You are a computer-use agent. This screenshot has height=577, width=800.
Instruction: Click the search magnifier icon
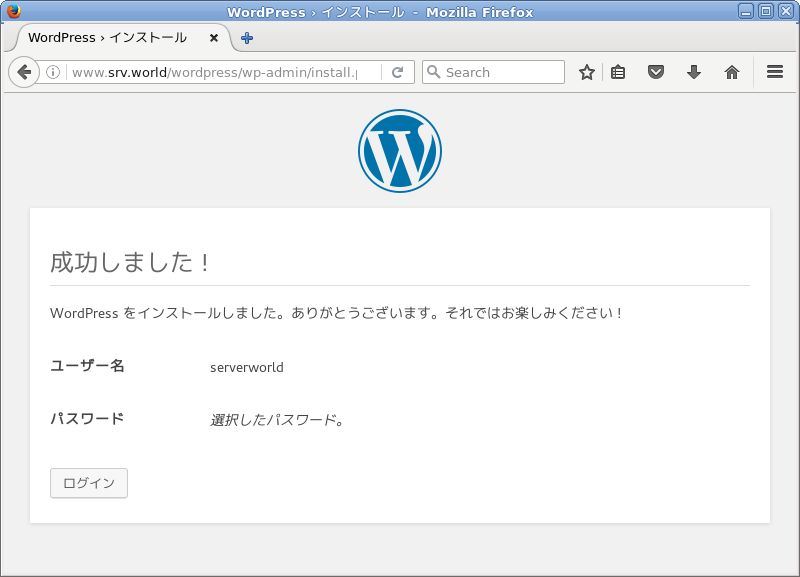[433, 72]
